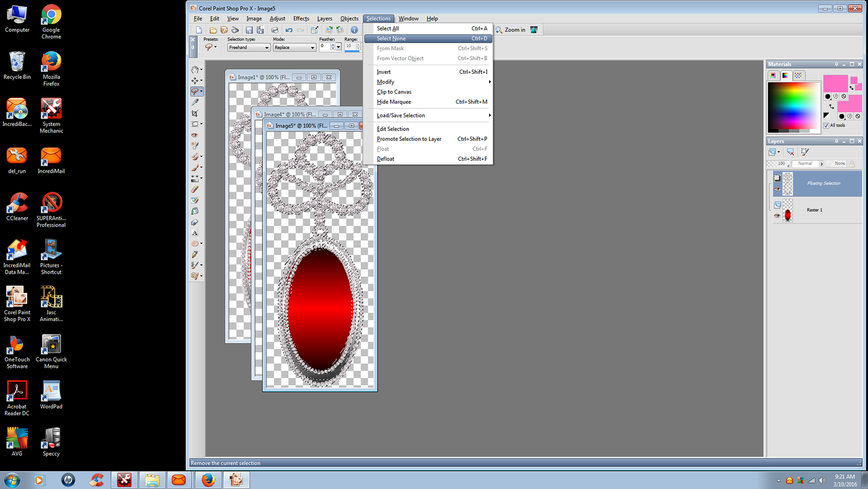This screenshot has height=489, width=868.
Task: Select the Red Eye tool
Action: point(196,135)
